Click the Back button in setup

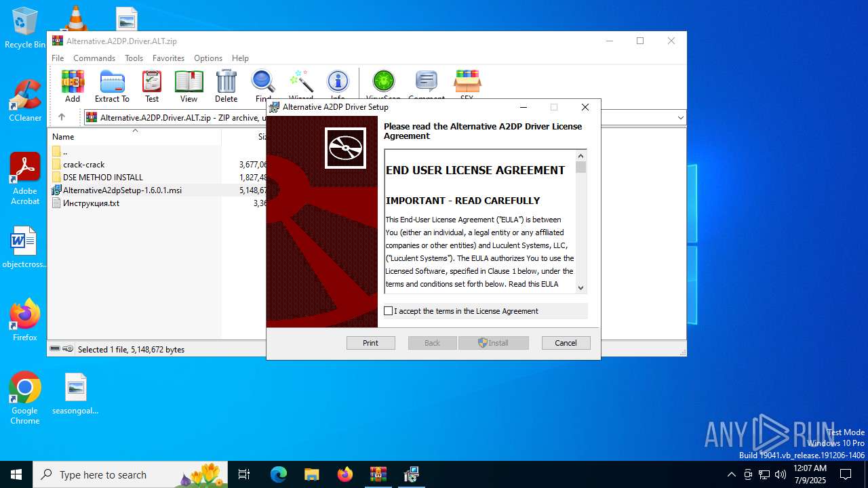click(433, 343)
